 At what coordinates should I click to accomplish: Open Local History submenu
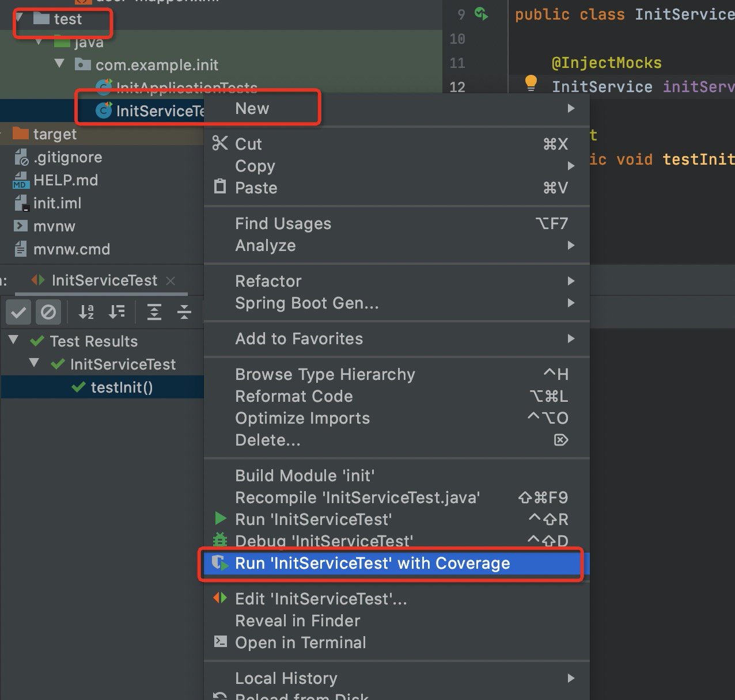coord(397,678)
